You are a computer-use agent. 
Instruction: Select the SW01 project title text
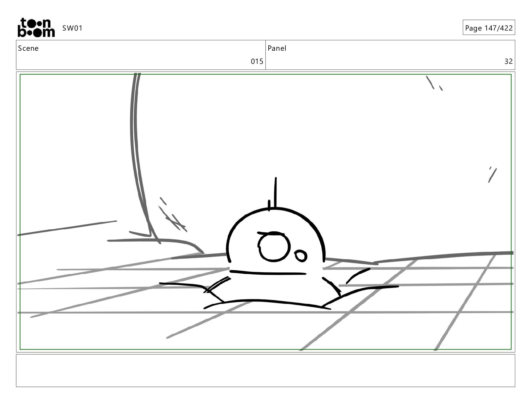point(72,28)
